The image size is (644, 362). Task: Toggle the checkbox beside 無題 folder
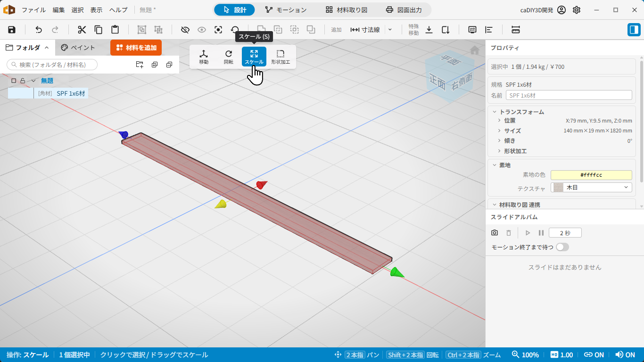pos(14,81)
